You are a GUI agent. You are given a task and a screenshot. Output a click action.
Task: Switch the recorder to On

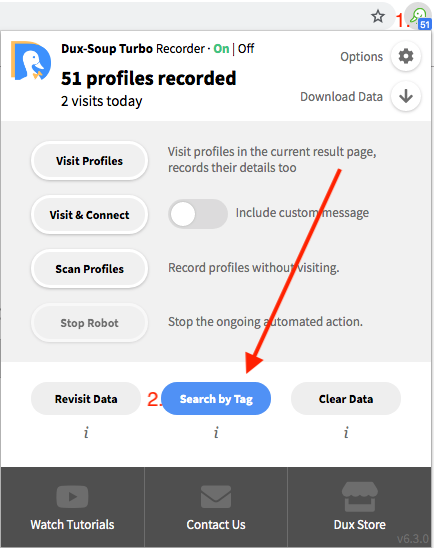tap(221, 49)
